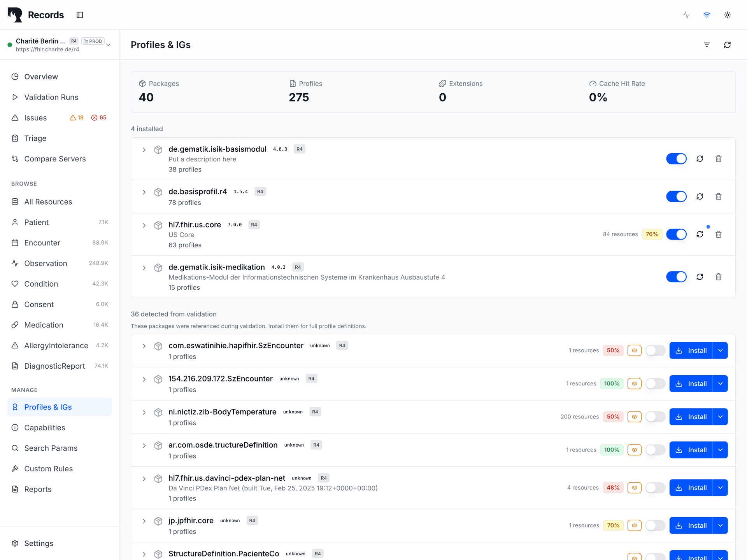Browse Observation resources
Image resolution: width=747 pixels, height=560 pixels.
[60, 263]
